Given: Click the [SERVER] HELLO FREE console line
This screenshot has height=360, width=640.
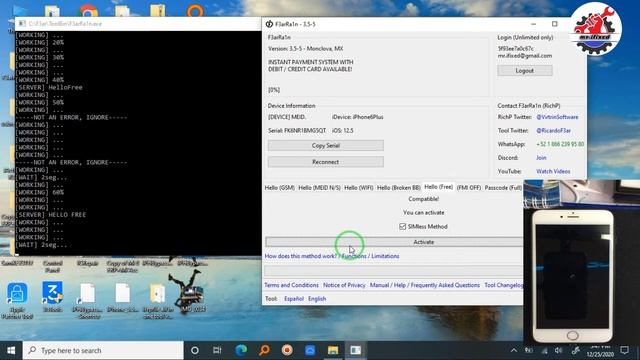Looking at the screenshot, I should pos(50,215).
